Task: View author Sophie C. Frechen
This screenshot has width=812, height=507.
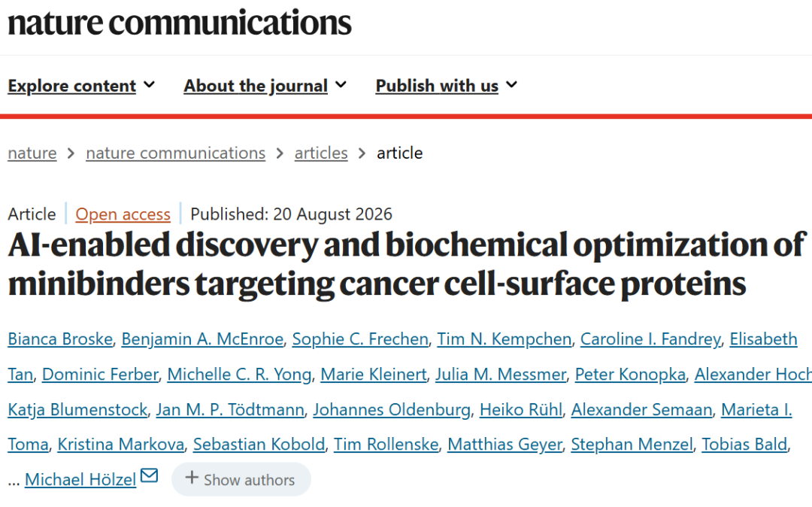Action: pos(360,339)
